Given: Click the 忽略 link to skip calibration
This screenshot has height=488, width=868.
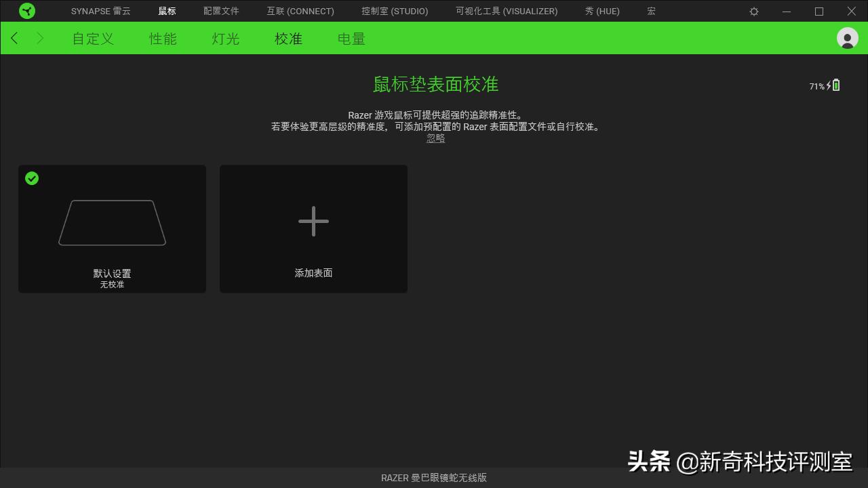Looking at the screenshot, I should click(x=435, y=138).
